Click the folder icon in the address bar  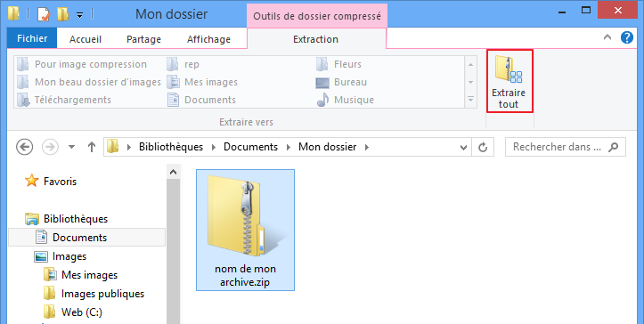(112, 147)
